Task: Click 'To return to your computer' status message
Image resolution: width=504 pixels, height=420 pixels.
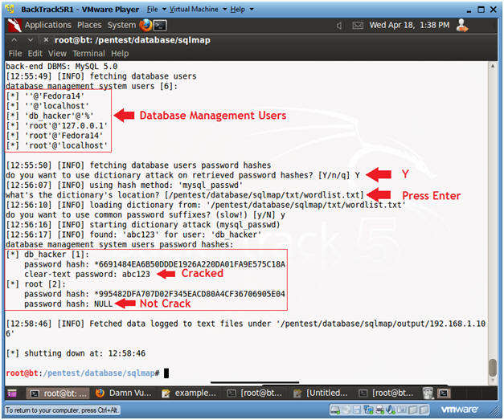Action: pyautogui.click(x=62, y=410)
